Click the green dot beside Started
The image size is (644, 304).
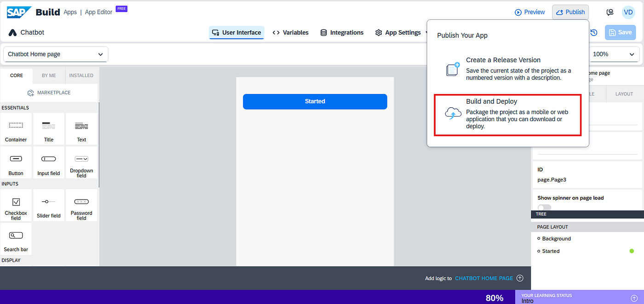[x=632, y=251]
